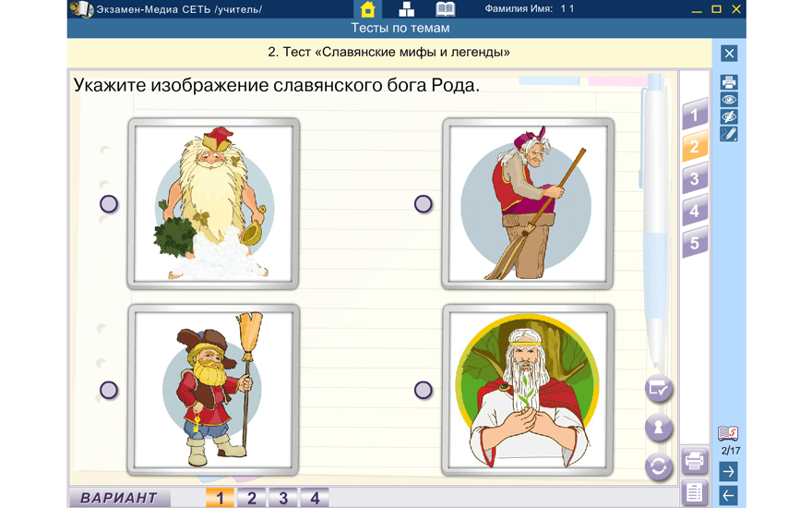Open the gradebook icon above 2/17
Viewport: 812px width, 508px height.
pos(728,433)
